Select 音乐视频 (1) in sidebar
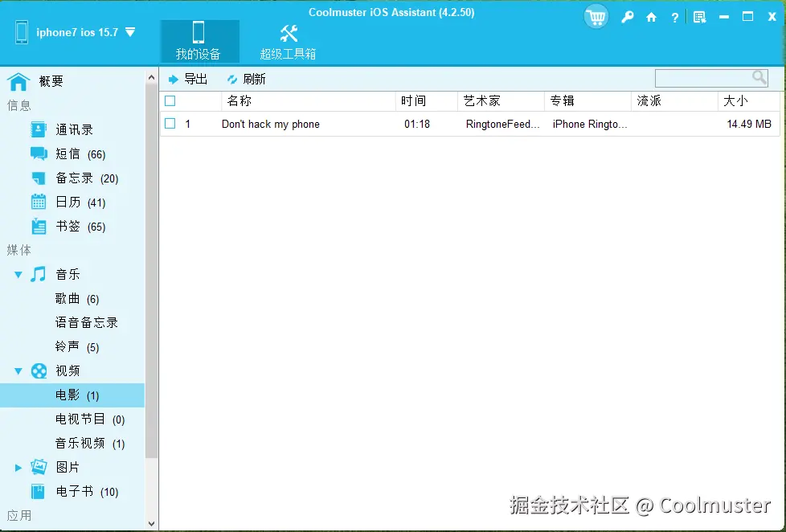This screenshot has height=532, width=786. click(90, 444)
